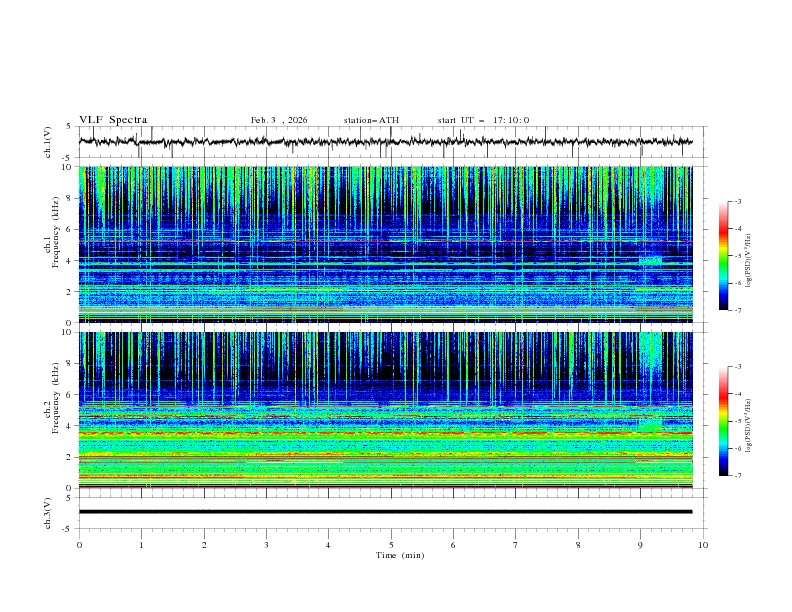Click the "-6" label on upper colorbar

click(x=737, y=283)
